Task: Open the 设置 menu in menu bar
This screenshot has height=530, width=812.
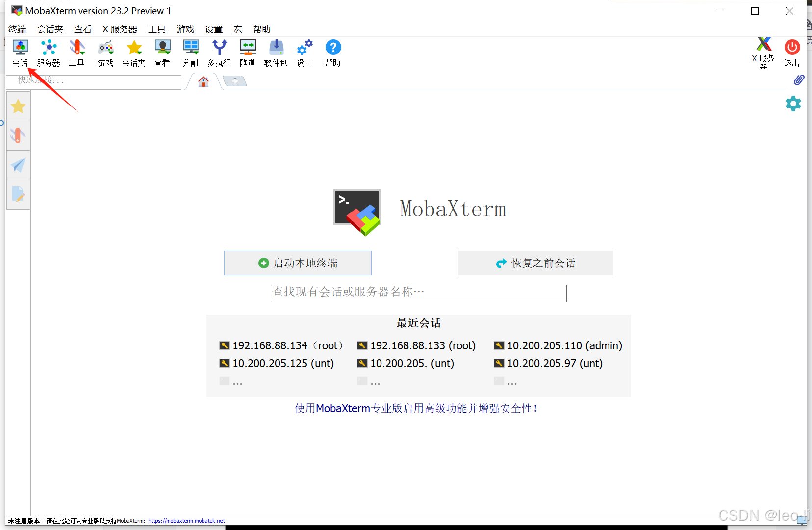Action: point(214,29)
